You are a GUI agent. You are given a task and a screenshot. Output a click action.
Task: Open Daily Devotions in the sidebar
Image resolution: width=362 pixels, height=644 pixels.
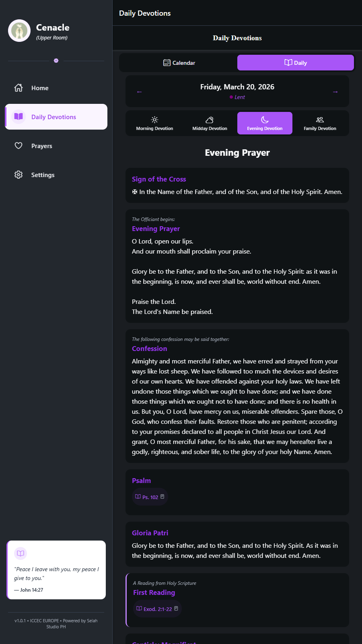(x=56, y=117)
